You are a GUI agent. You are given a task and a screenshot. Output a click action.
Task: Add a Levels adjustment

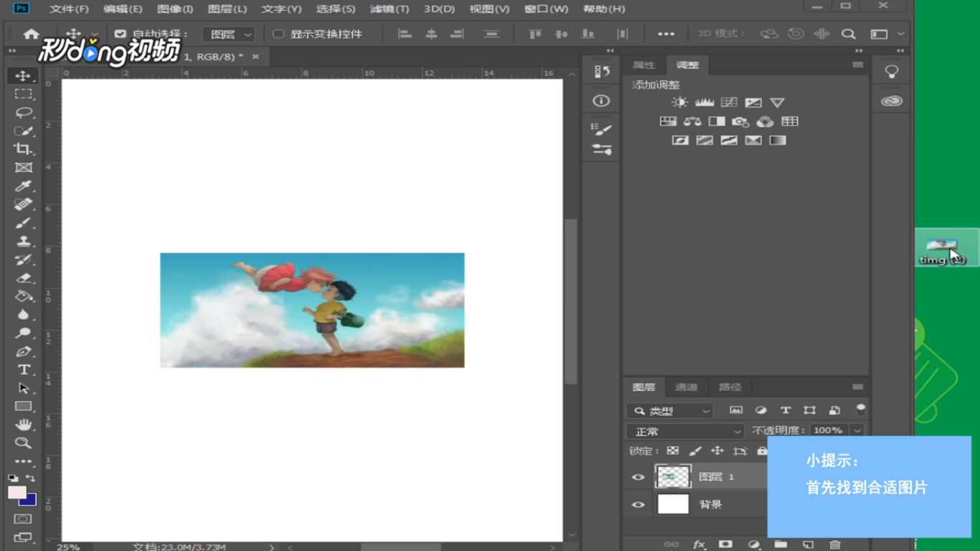pos(705,103)
